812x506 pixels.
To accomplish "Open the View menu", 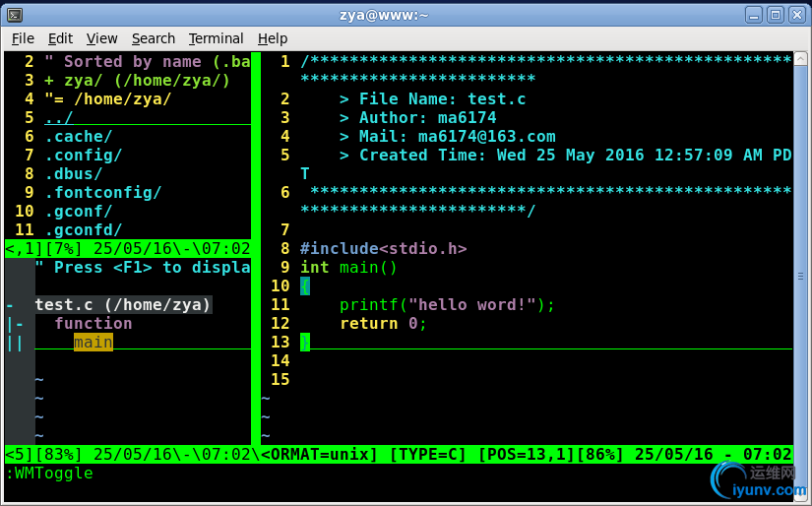I will click(101, 38).
